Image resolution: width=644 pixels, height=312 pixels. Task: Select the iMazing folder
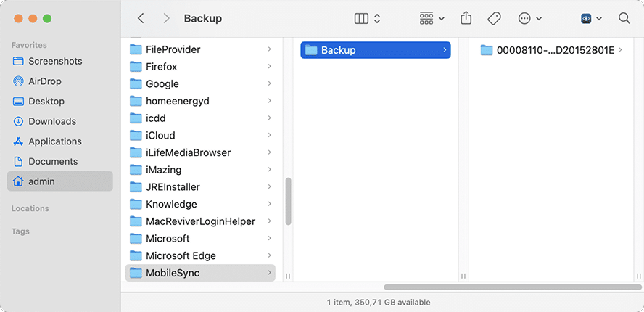pos(200,170)
